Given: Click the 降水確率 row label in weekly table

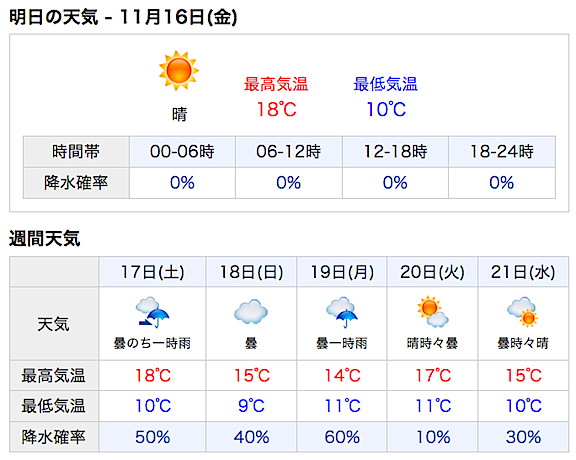Looking at the screenshot, I should 54,437.
